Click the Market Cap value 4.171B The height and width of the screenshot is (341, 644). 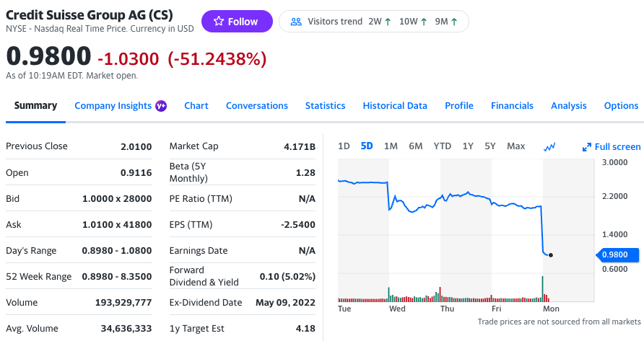point(300,146)
